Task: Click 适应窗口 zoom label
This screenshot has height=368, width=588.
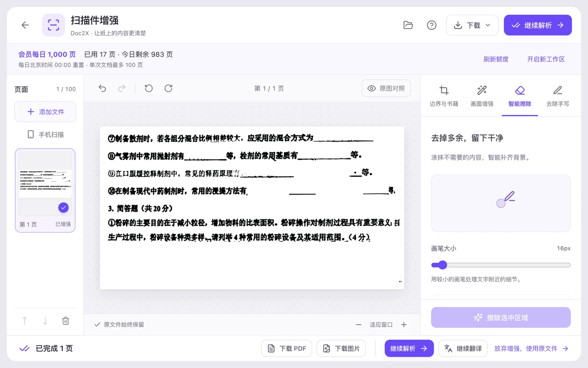Action: [381, 325]
